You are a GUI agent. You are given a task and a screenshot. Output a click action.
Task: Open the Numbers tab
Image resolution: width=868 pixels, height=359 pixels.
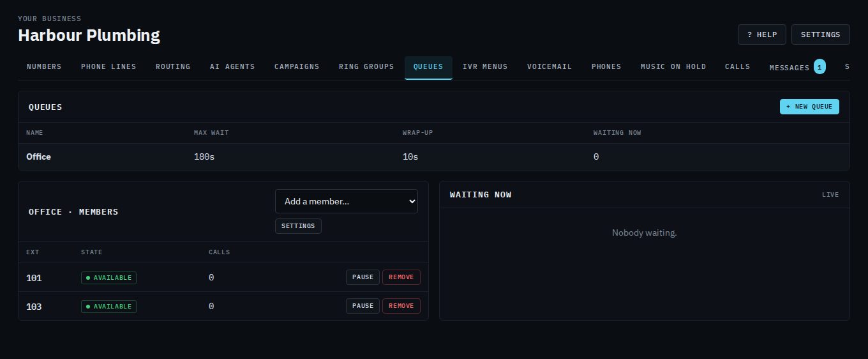pos(44,67)
